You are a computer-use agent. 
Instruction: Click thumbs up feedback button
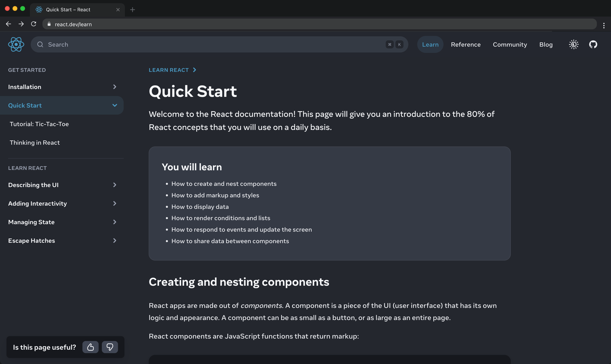point(90,347)
